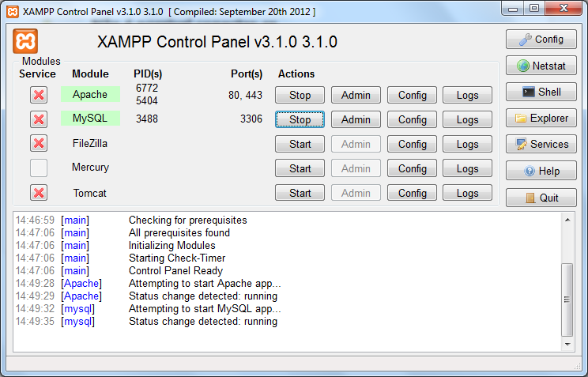This screenshot has height=377, width=588.
Task: Click the XAMPP orange logo in the panel
Action: [25, 41]
